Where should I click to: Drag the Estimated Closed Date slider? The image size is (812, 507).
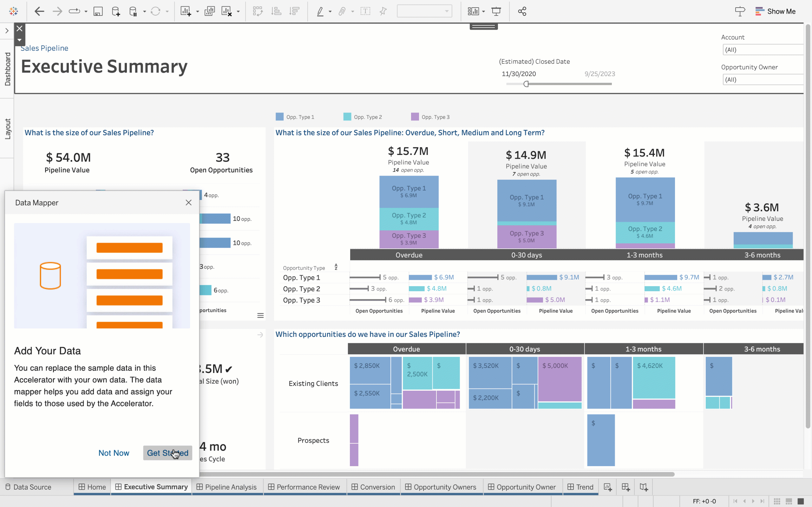coord(526,84)
